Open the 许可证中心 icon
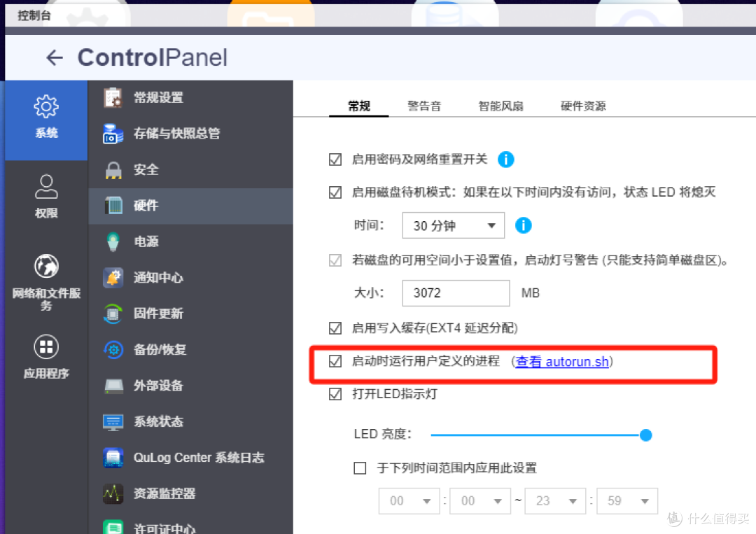Viewport: 756px width, 534px height. (x=113, y=527)
